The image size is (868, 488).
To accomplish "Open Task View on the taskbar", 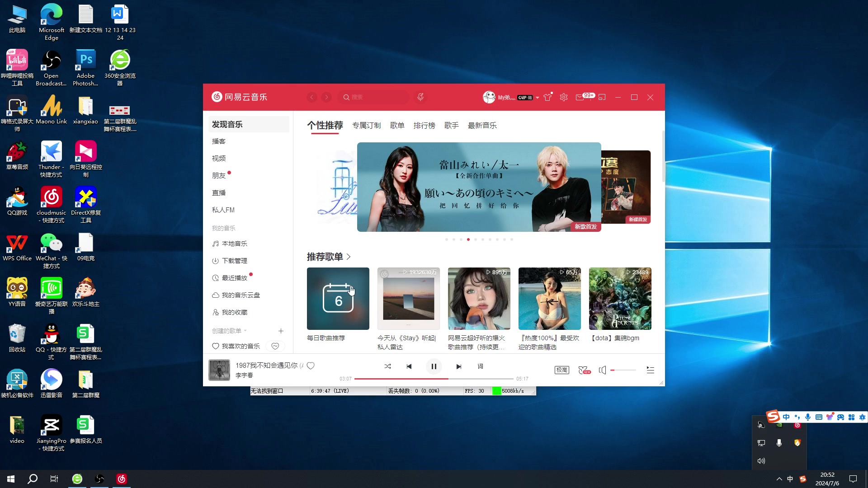I will [x=54, y=479].
